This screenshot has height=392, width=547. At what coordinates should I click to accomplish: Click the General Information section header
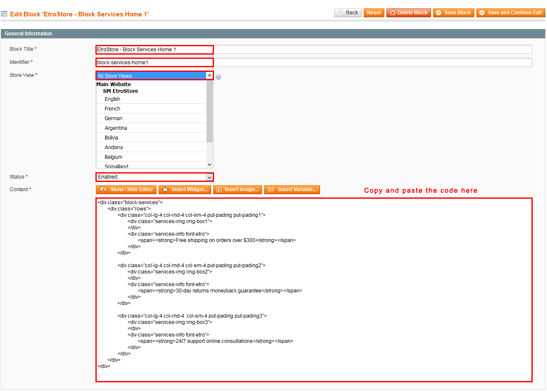click(x=273, y=34)
